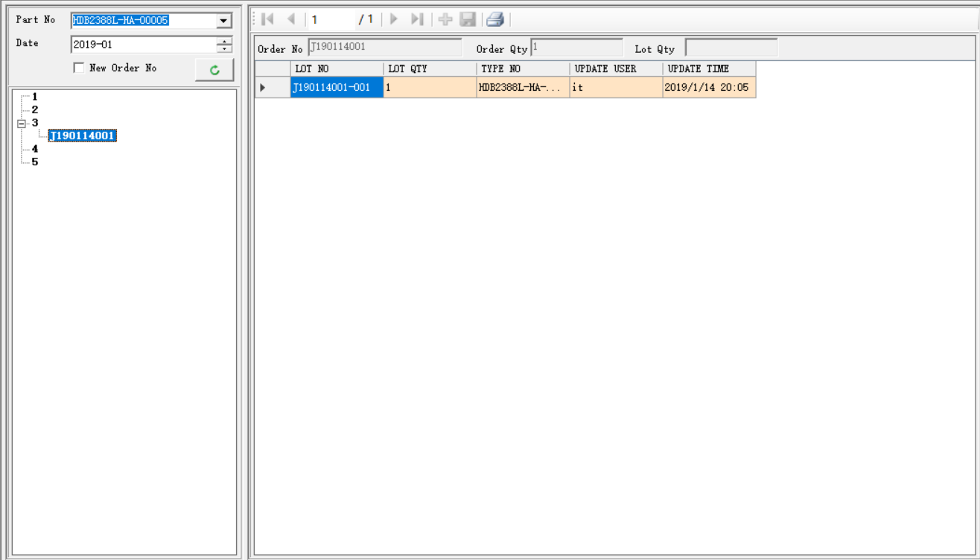Select order J190114001 in the tree

82,136
